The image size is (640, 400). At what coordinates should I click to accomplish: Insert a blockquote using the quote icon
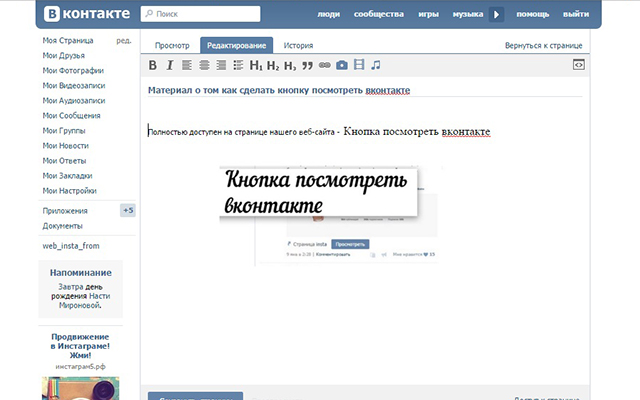(307, 65)
